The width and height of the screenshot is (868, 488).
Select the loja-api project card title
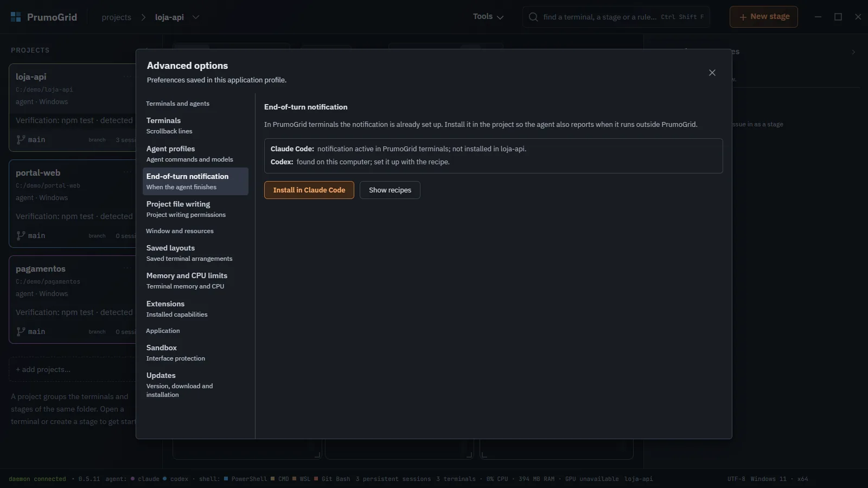[x=31, y=77]
